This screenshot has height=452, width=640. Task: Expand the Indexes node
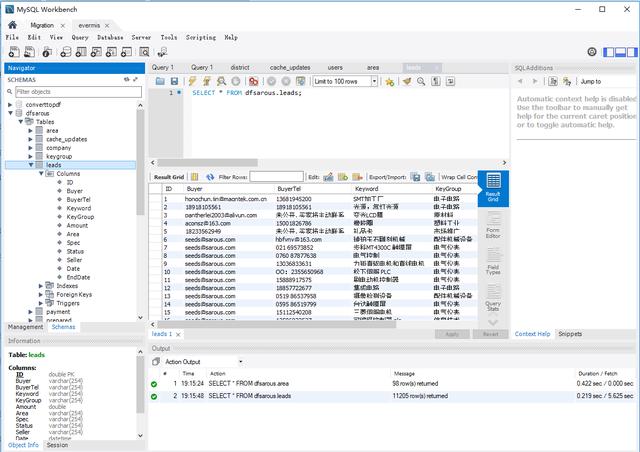41,286
